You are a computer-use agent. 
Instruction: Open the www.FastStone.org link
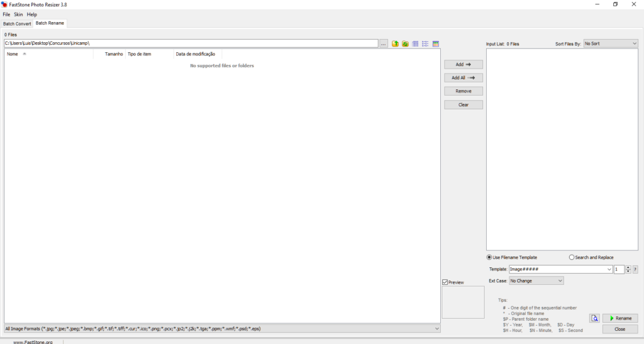click(33, 342)
